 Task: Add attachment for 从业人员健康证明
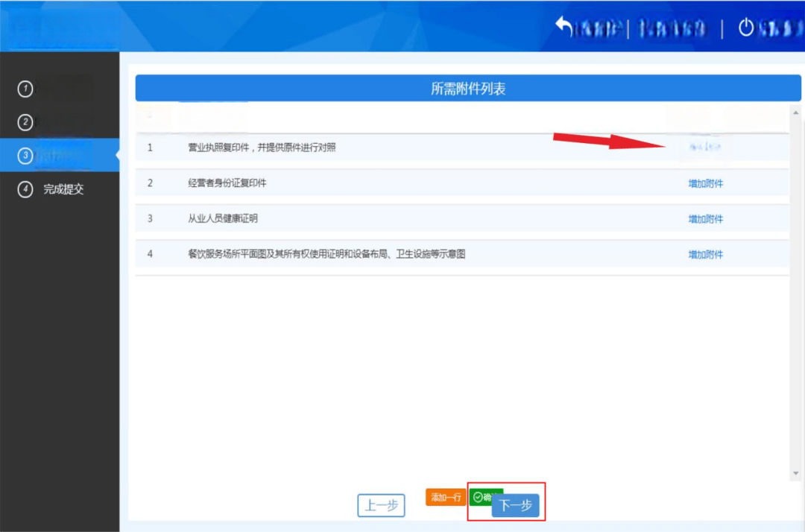point(705,218)
